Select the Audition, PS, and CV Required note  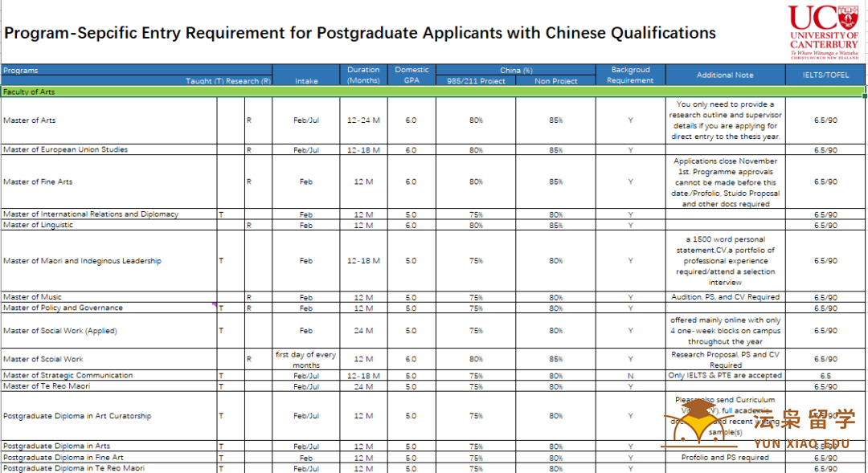[725, 297]
